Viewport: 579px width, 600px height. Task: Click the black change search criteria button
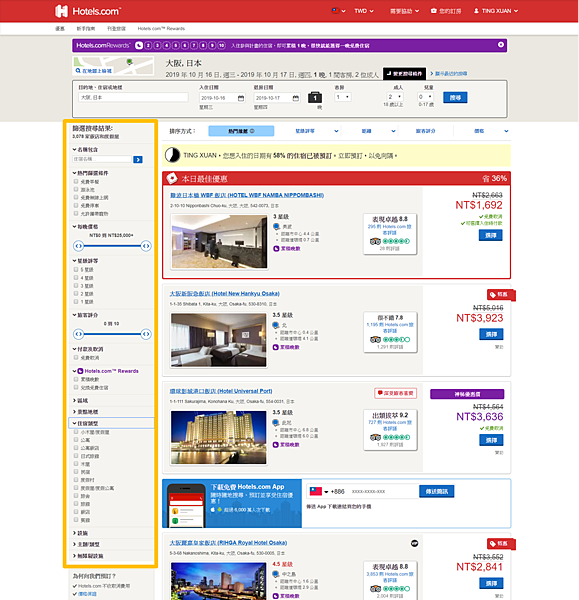pyautogui.click(x=404, y=73)
